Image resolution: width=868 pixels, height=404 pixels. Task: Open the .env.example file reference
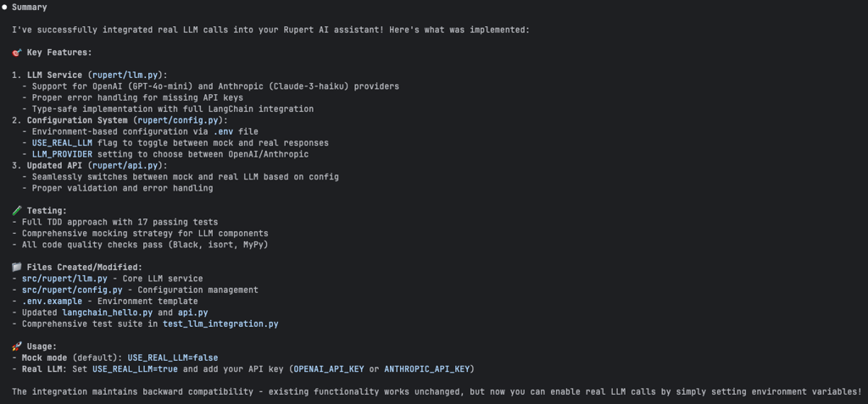coord(52,302)
